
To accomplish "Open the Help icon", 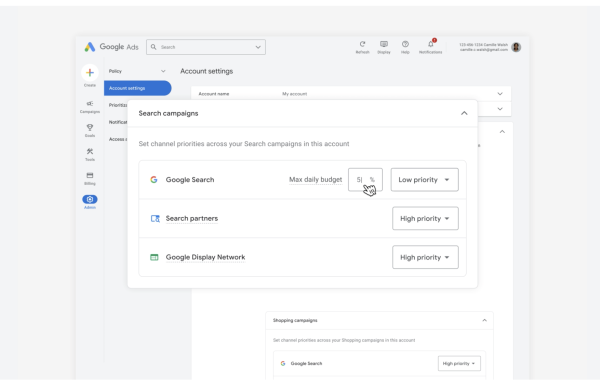I will [405, 44].
